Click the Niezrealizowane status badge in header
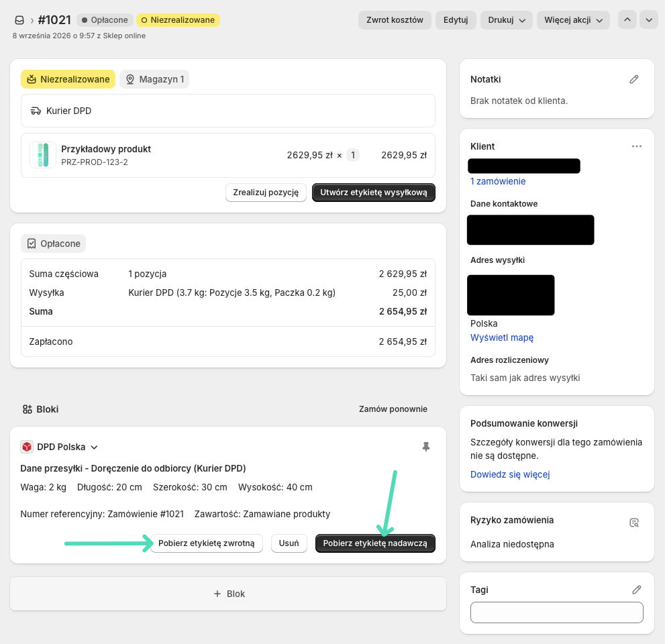Image resolution: width=665 pixels, height=644 pixels. [x=178, y=20]
